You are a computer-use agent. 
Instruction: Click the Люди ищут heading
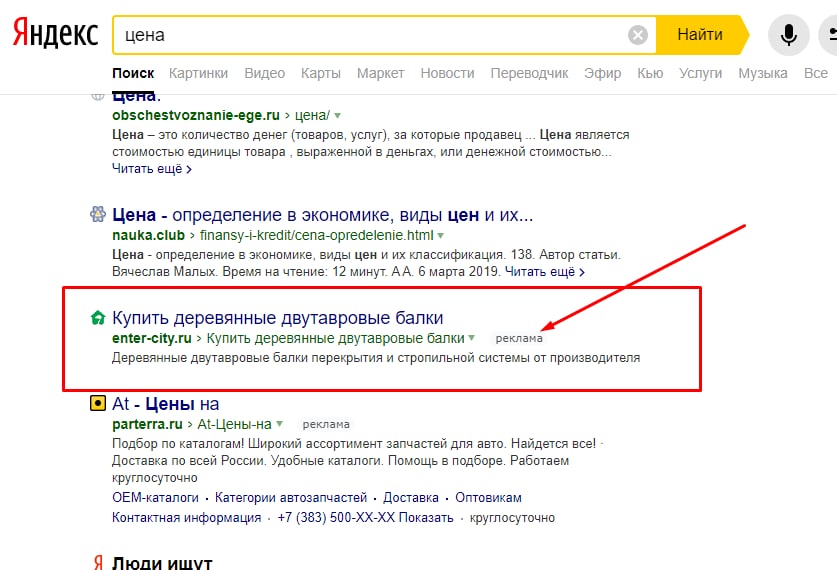point(162,562)
